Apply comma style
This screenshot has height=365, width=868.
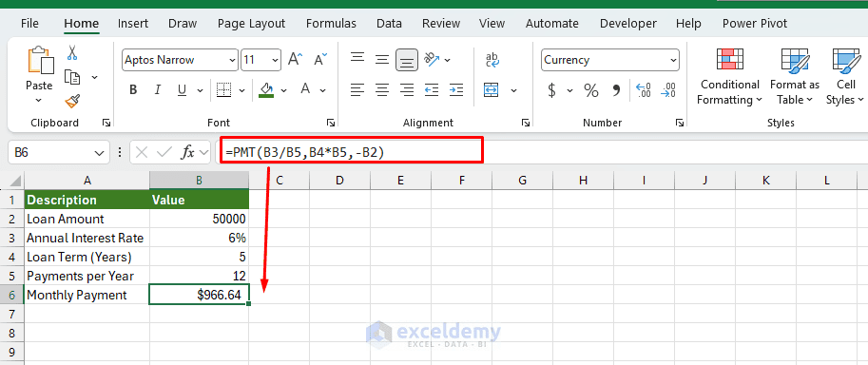[617, 90]
